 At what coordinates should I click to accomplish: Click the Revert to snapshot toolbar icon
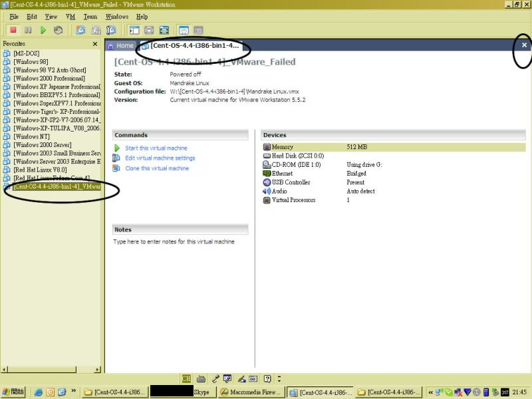[96, 30]
